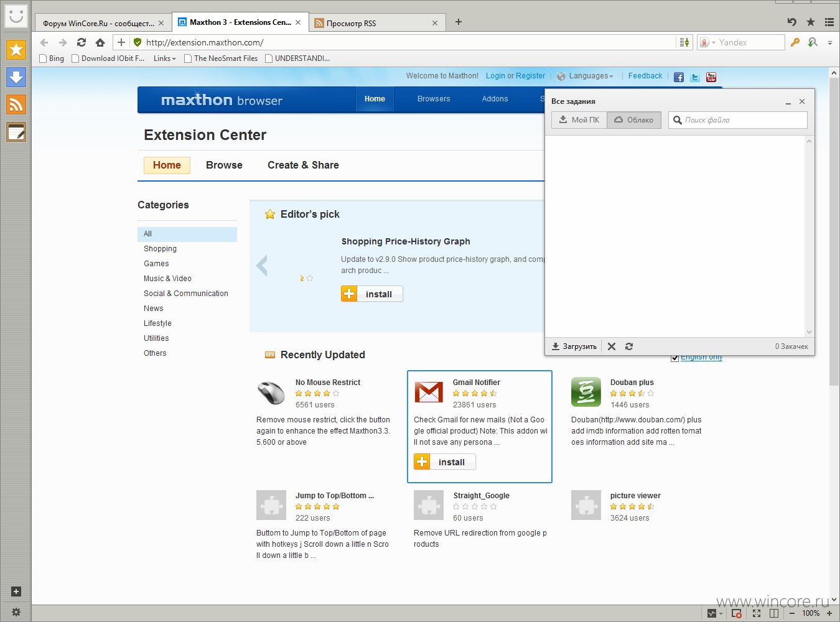840x622 pixels.
Task: Select the Shopping category
Action: click(160, 249)
